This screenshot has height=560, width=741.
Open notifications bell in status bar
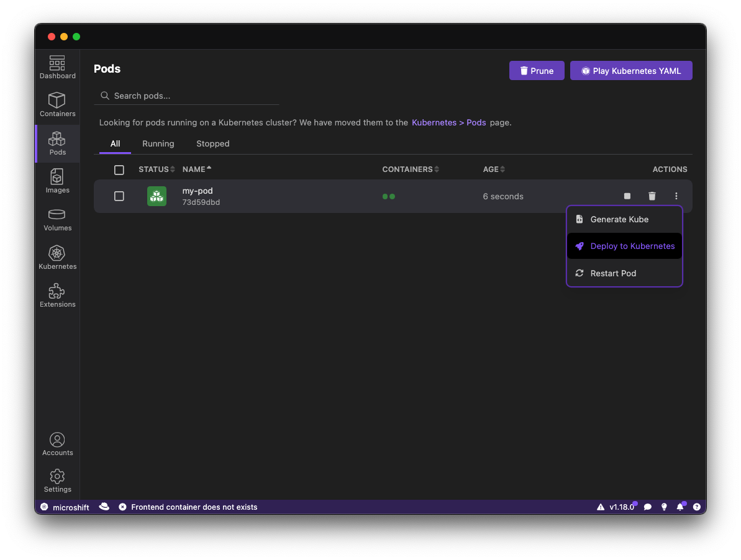pyautogui.click(x=680, y=507)
